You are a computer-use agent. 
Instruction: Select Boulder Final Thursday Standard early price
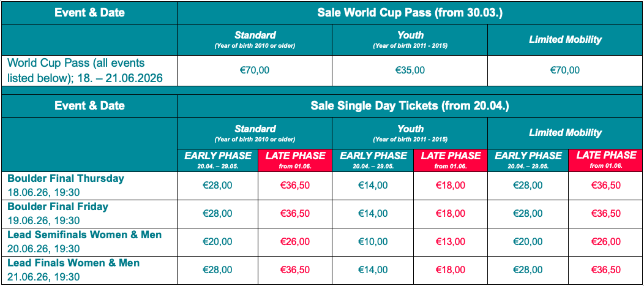click(217, 186)
